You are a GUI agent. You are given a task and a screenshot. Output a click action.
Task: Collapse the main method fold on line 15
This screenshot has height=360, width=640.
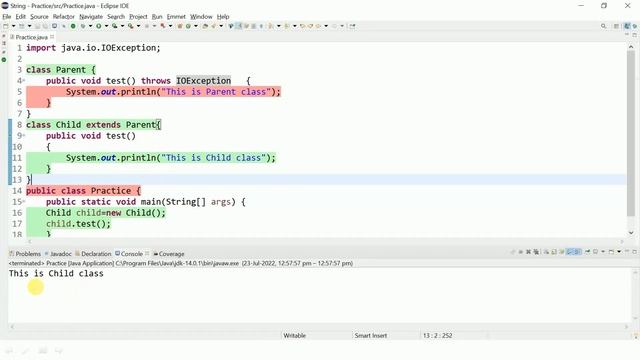tap(24, 202)
